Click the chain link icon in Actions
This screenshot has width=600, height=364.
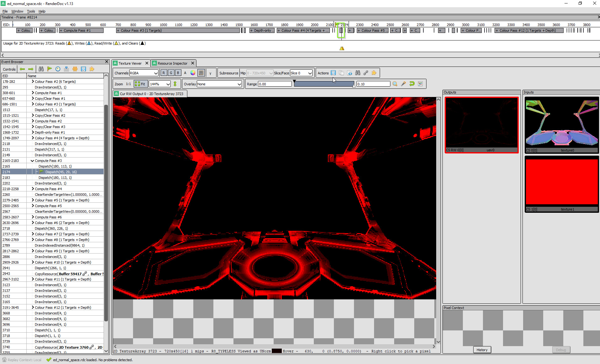pos(366,73)
